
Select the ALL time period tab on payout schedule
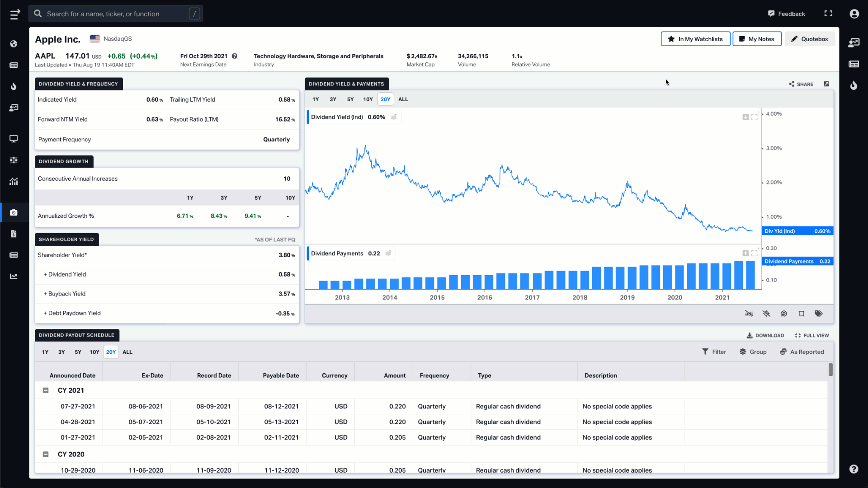pyautogui.click(x=127, y=352)
